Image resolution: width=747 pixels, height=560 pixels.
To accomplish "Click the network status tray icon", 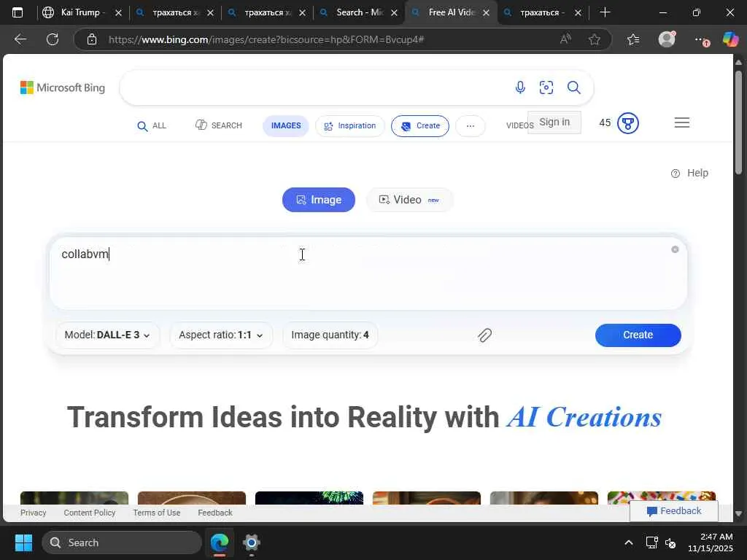I will [651, 542].
